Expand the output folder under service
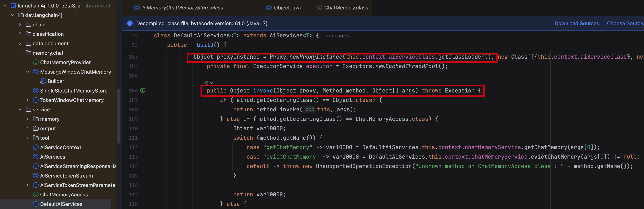Image resolution: width=644 pixels, height=209 pixels. click(28, 129)
